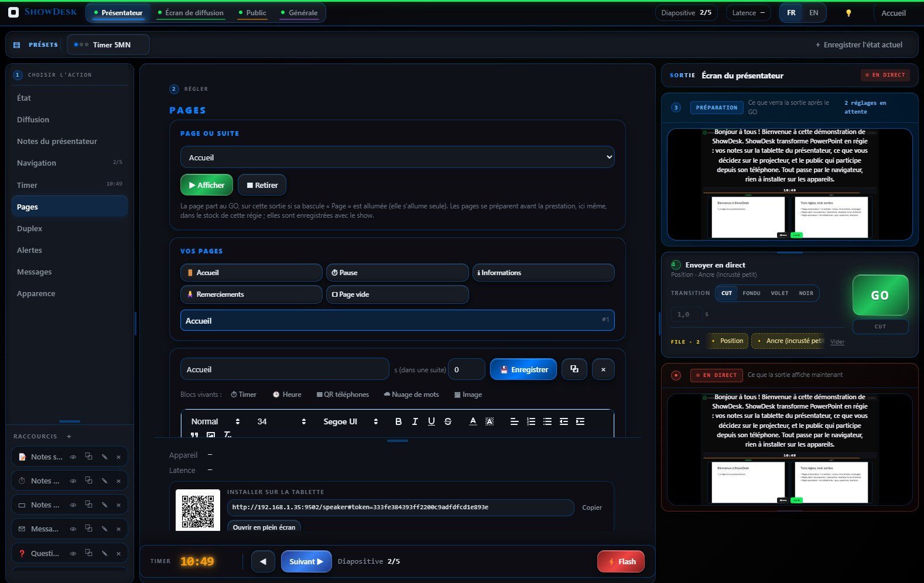The width and height of the screenshot is (924, 583).
Task: Click the page name field containing Accueil
Action: [285, 369]
